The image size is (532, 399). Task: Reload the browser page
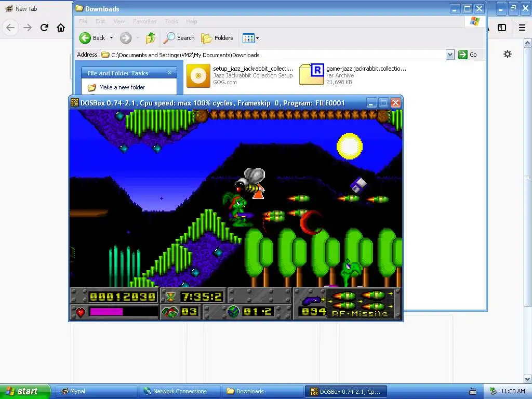(x=44, y=28)
